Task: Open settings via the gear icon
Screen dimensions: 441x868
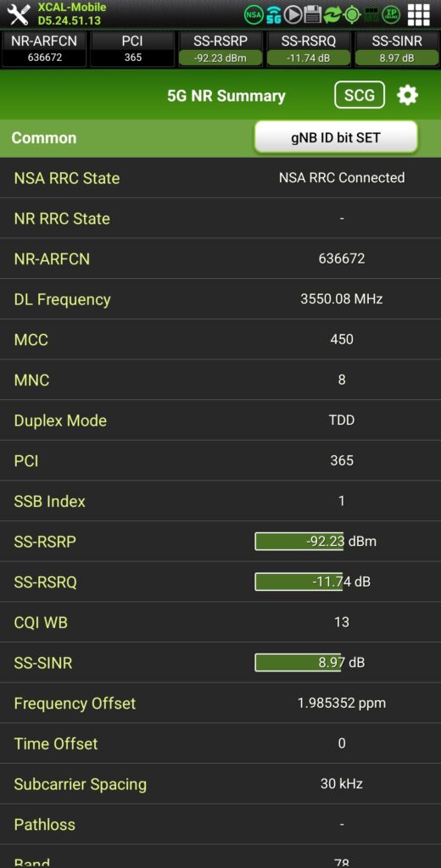Action: (408, 95)
